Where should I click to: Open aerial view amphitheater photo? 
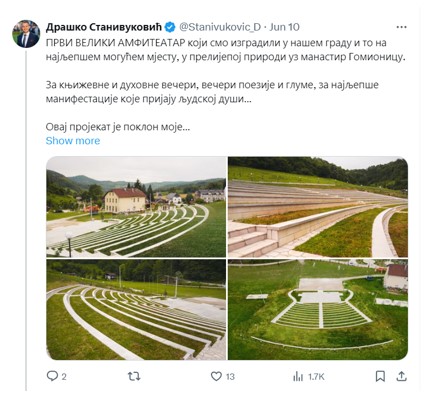click(318, 310)
